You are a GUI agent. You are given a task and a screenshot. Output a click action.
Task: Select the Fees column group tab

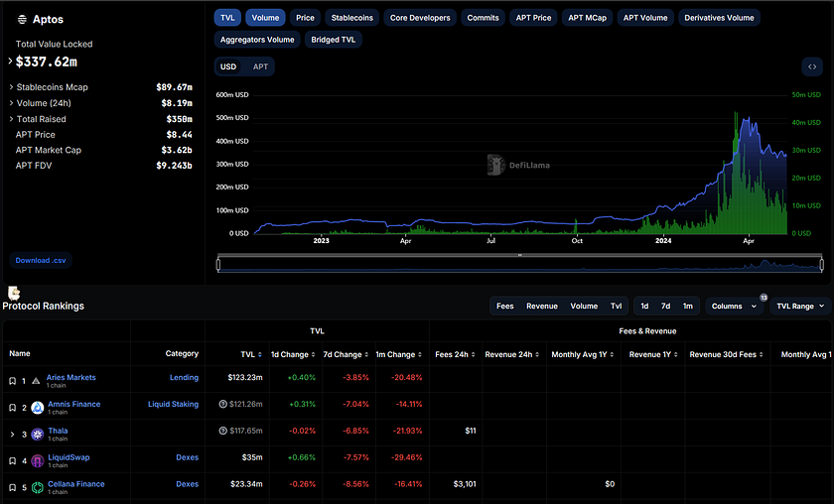(504, 307)
